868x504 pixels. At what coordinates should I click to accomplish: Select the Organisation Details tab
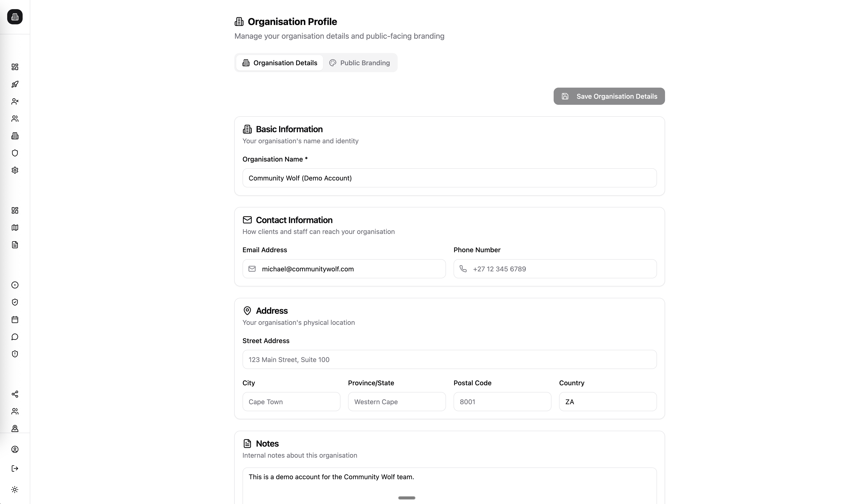point(280,63)
